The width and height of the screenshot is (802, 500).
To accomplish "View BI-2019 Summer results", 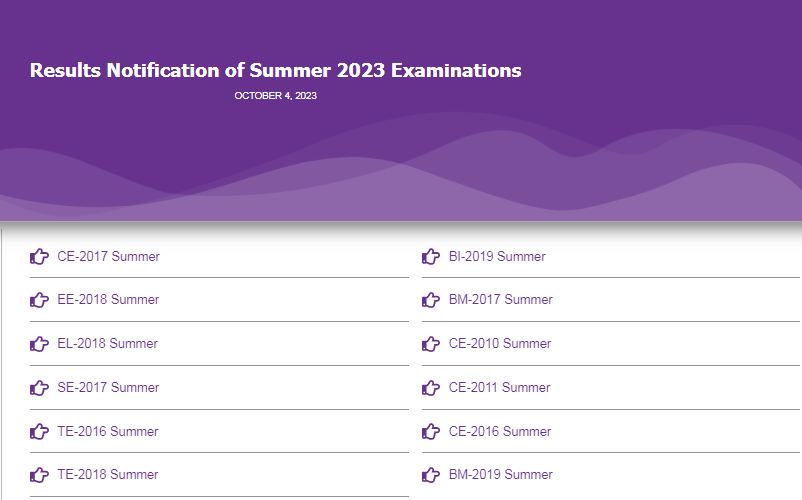I will [x=497, y=256].
